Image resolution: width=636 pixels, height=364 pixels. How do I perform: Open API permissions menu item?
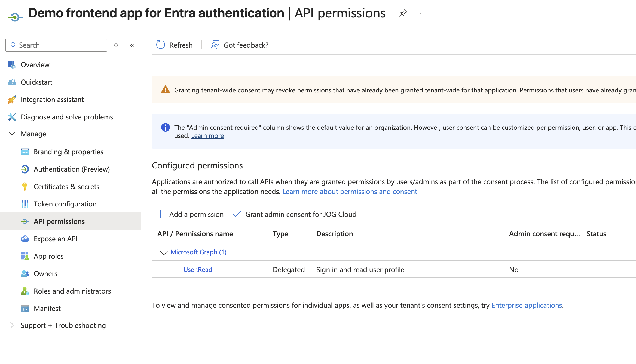71,221
